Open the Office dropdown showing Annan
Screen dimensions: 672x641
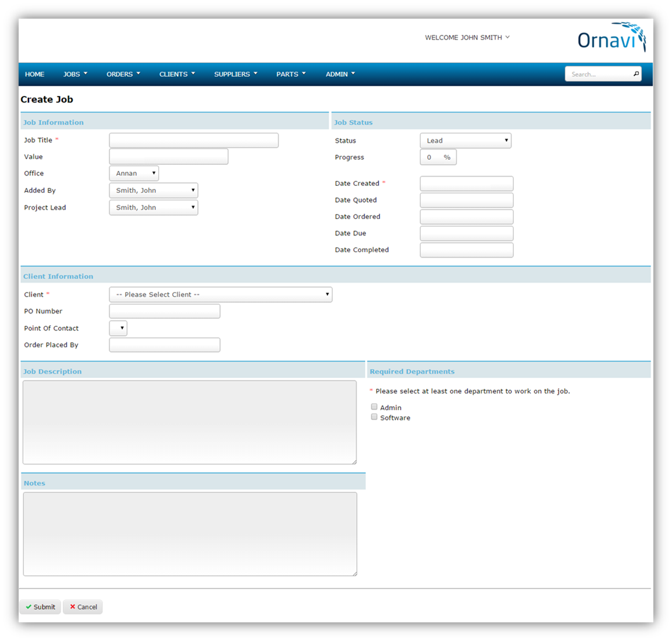coord(134,173)
